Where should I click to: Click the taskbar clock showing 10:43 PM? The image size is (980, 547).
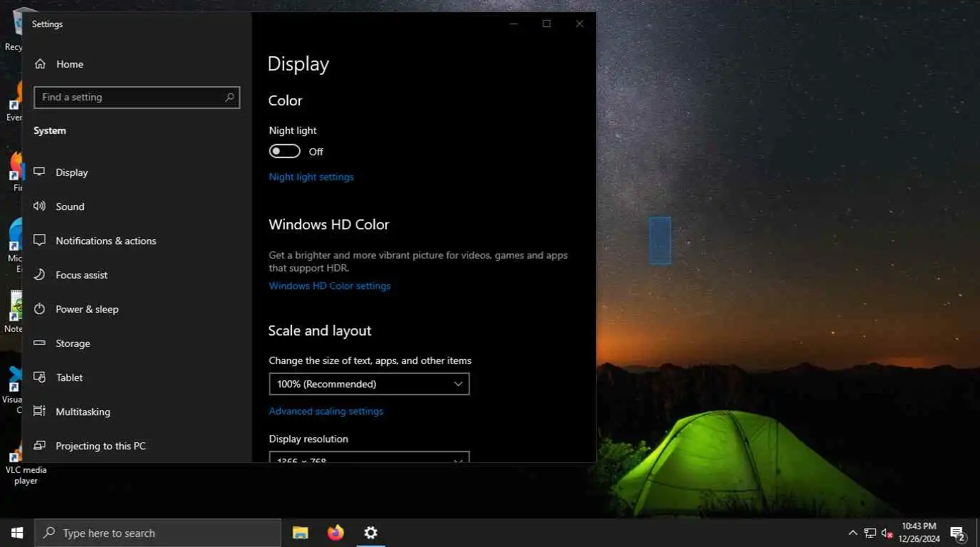pyautogui.click(x=919, y=533)
